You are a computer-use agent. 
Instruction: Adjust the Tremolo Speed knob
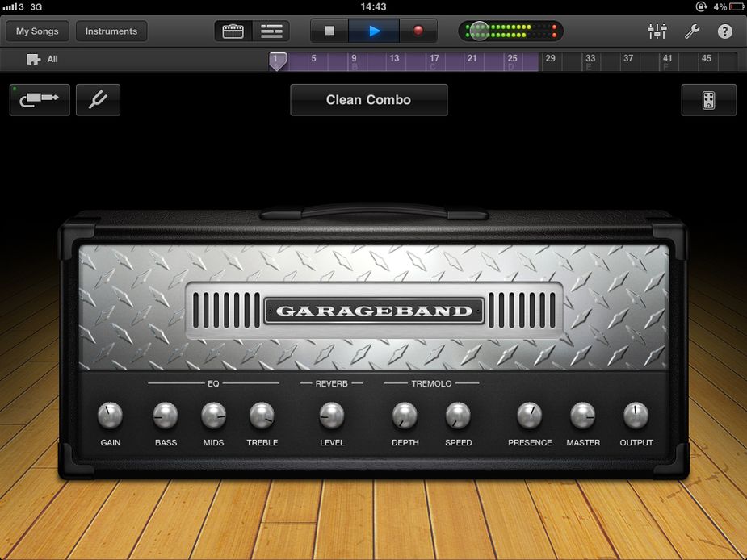[458, 416]
